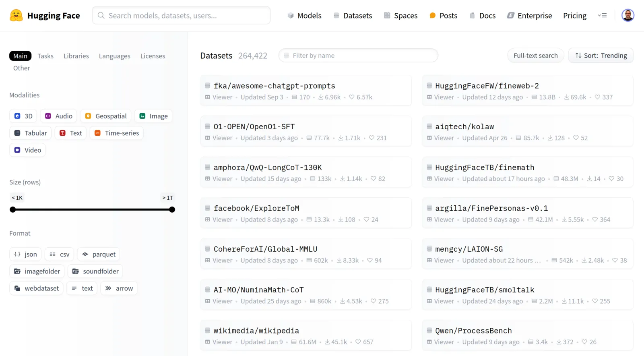The image size is (644, 356).
Task: Click the Docs book icon
Action: [x=472, y=15]
